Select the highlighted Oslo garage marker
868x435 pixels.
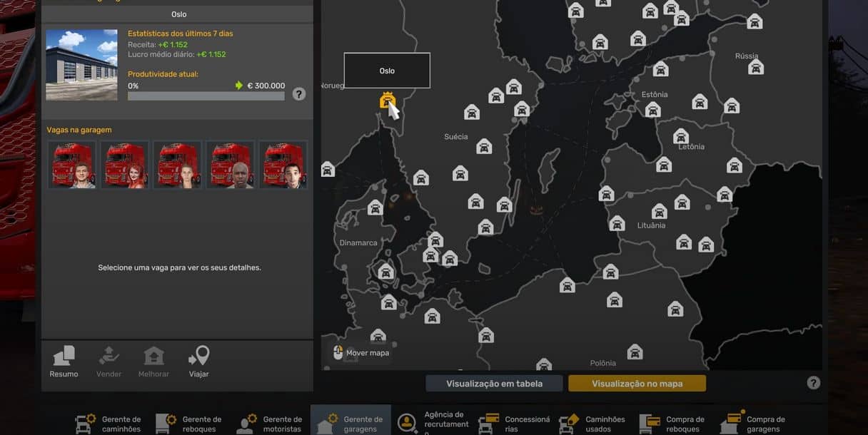coord(388,101)
